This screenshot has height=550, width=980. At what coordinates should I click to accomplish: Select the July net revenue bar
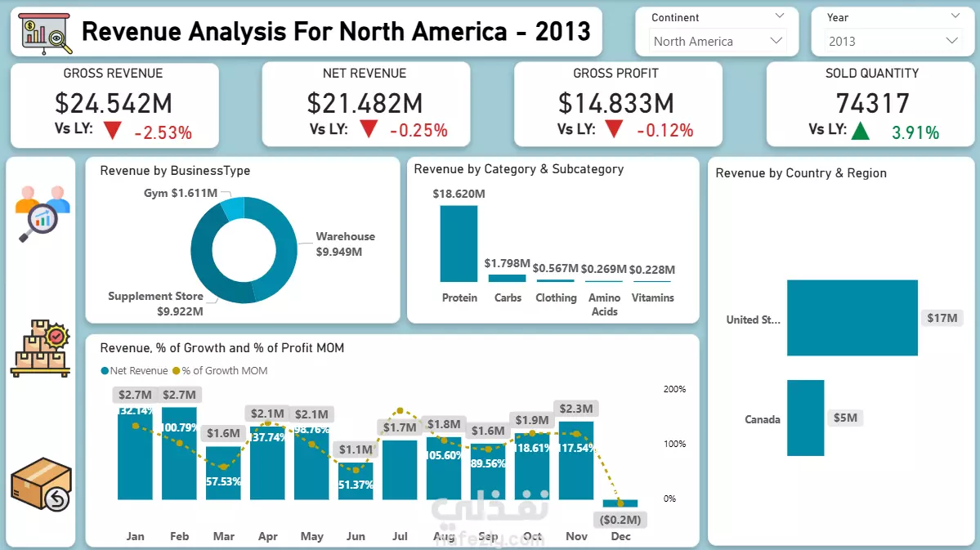[x=400, y=470]
